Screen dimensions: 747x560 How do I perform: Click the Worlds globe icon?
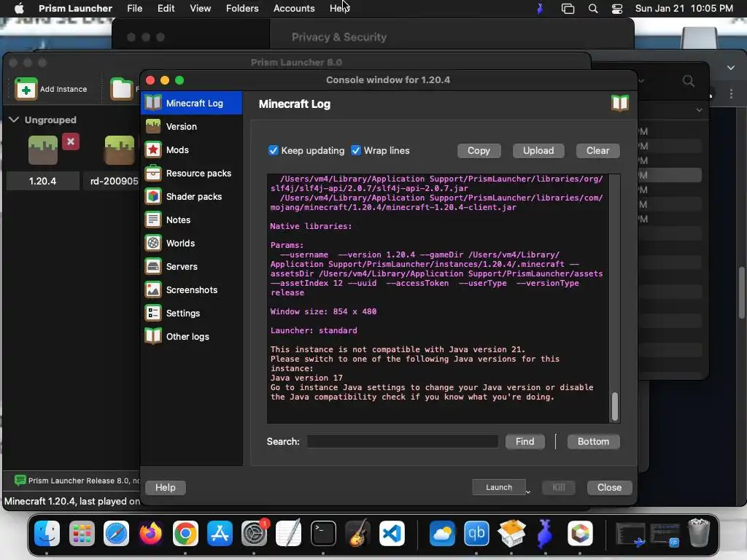(153, 243)
